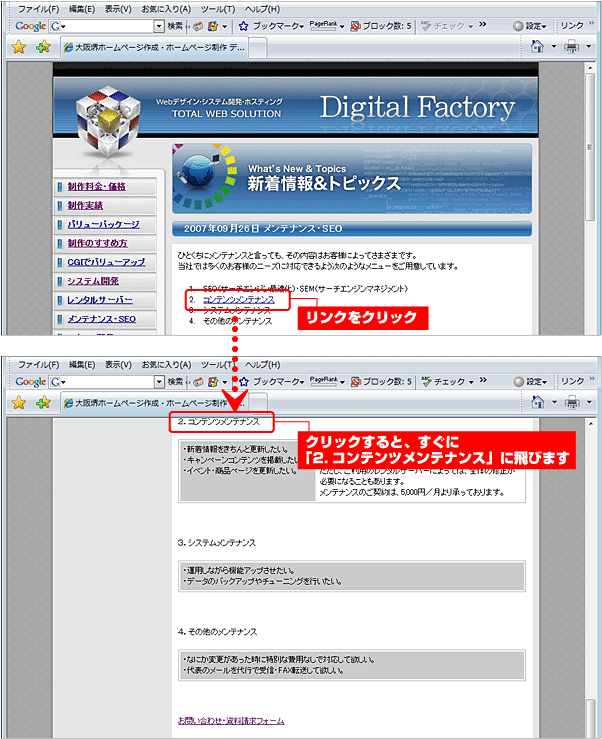Screen dimensions: 602x739
Task: Click the upper window scrollbar up arrow
Action: tap(590, 68)
